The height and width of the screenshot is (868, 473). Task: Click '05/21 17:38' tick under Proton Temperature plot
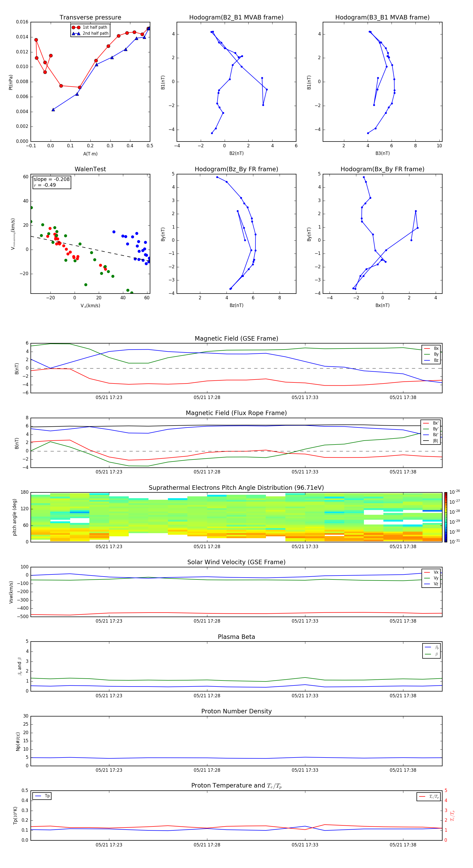pos(403,845)
